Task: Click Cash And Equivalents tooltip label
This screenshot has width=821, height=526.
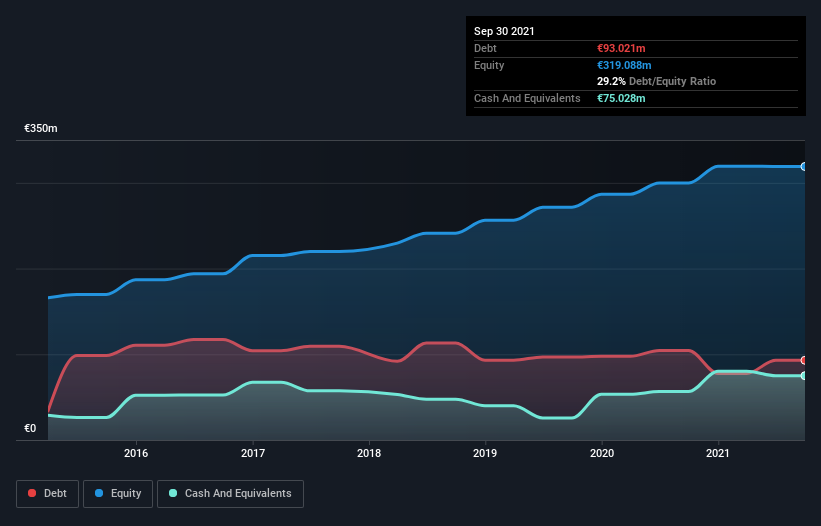Action: click(x=527, y=98)
